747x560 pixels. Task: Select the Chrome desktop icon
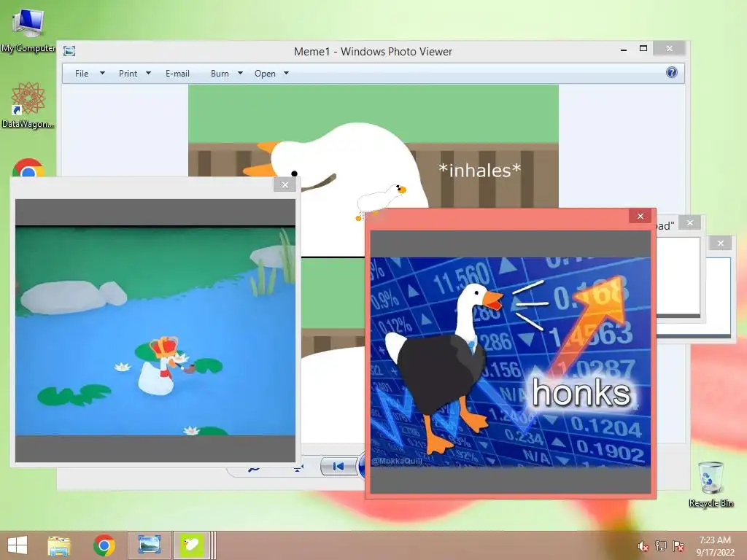pyautogui.click(x=28, y=167)
